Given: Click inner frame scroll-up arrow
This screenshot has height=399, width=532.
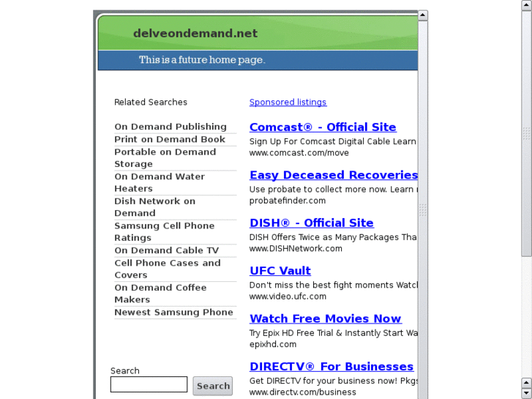Looking at the screenshot, I should 422,15.
